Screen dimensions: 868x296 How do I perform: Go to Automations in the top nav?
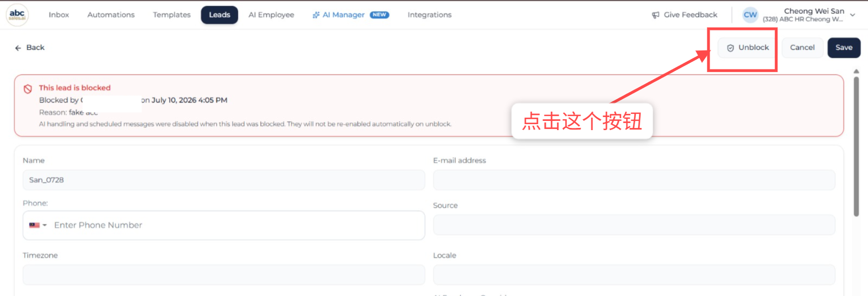[x=111, y=15]
